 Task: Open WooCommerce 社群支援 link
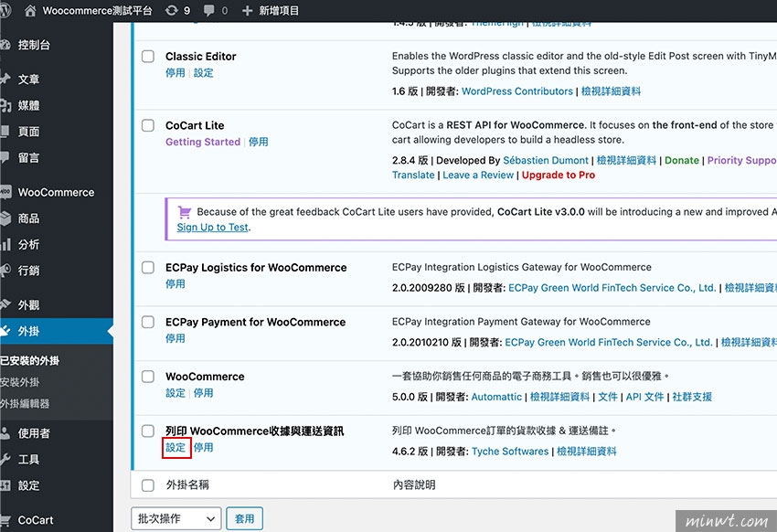pos(692,397)
